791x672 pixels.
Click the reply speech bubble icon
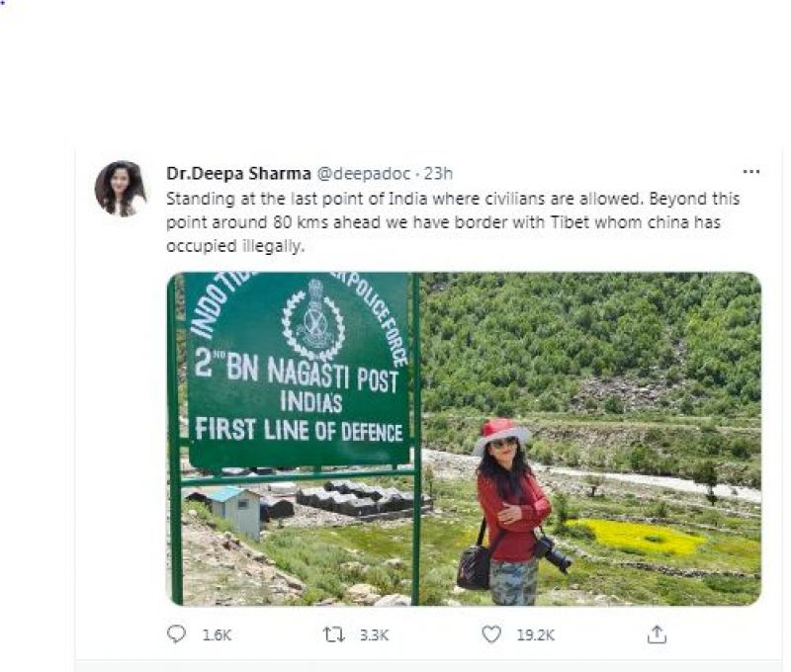point(178,634)
